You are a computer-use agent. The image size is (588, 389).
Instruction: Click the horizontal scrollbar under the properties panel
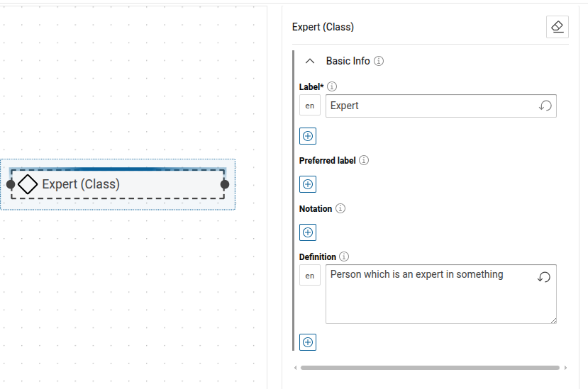(429, 368)
